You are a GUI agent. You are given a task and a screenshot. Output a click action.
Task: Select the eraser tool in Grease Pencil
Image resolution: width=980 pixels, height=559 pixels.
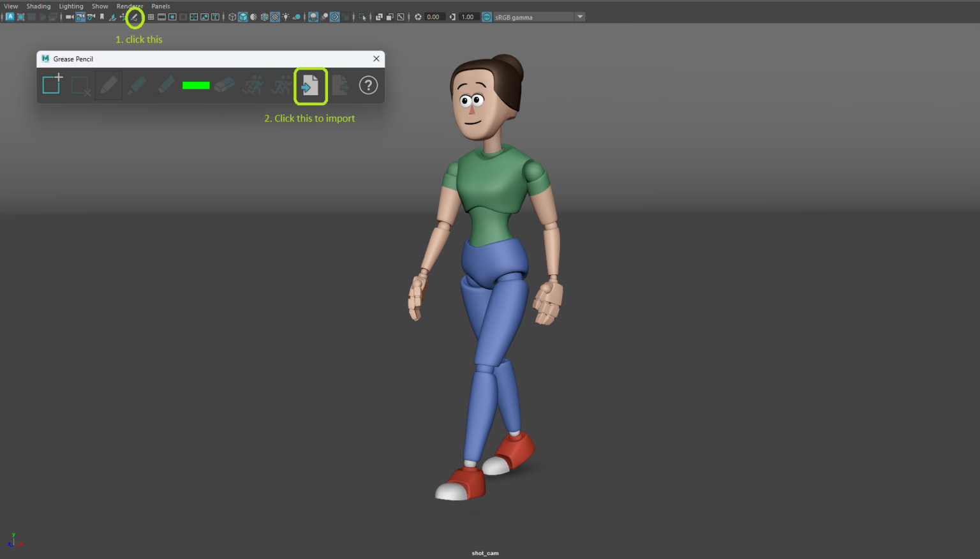tap(224, 85)
